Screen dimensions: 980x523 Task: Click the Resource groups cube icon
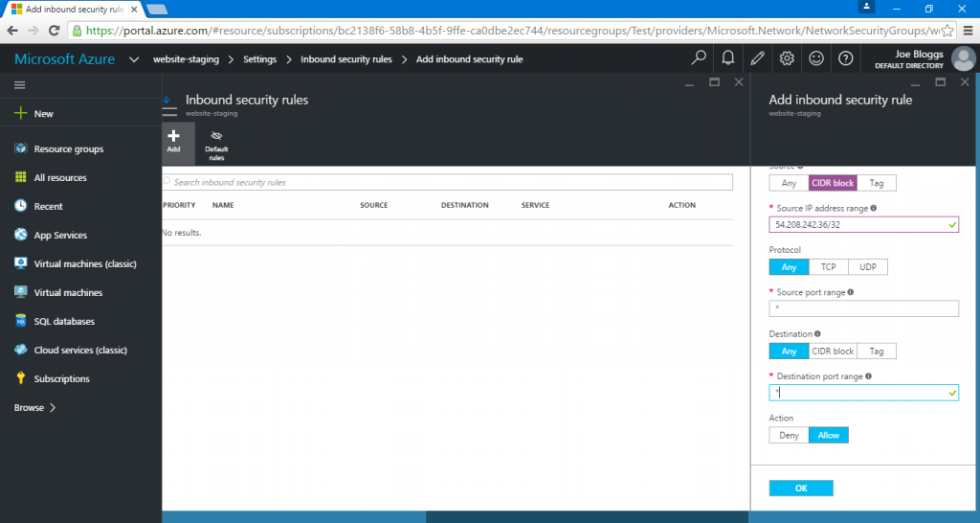point(21,148)
